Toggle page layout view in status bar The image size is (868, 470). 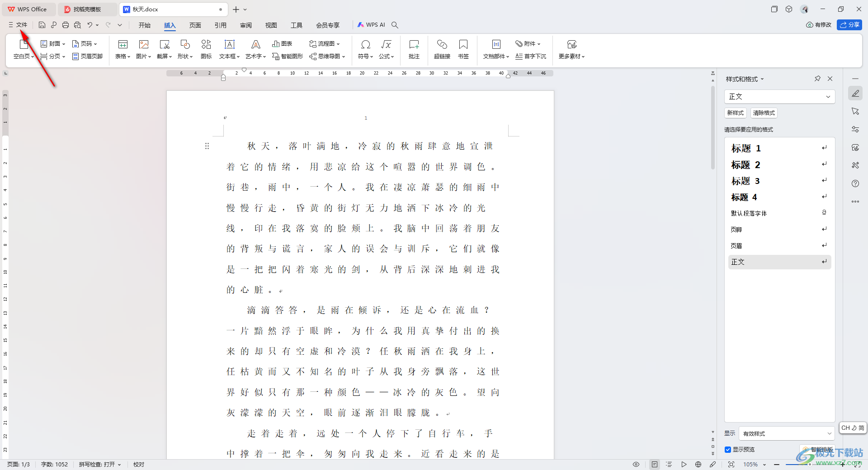[655, 465]
